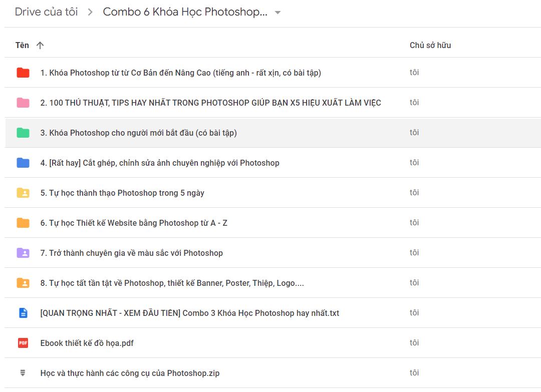541x392 pixels.
Task: Click the blue folder icon for Cắt ghép course
Action: (x=23, y=163)
